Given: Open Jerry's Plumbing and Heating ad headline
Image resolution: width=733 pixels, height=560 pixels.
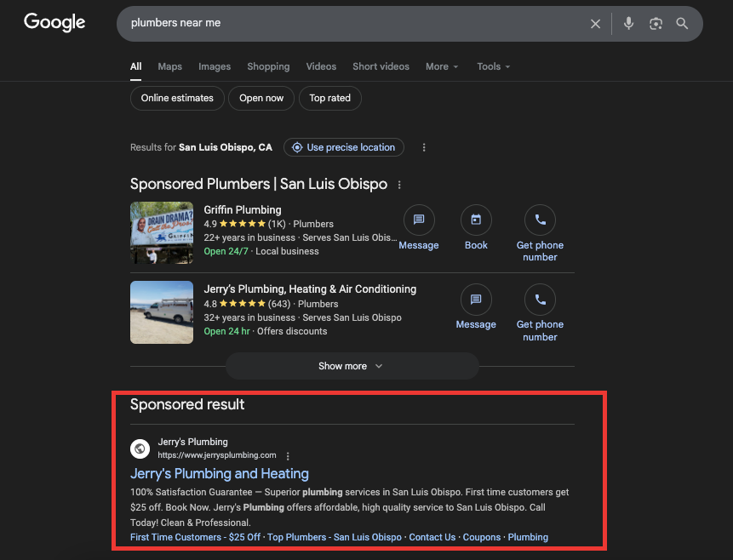Looking at the screenshot, I should click(x=220, y=473).
